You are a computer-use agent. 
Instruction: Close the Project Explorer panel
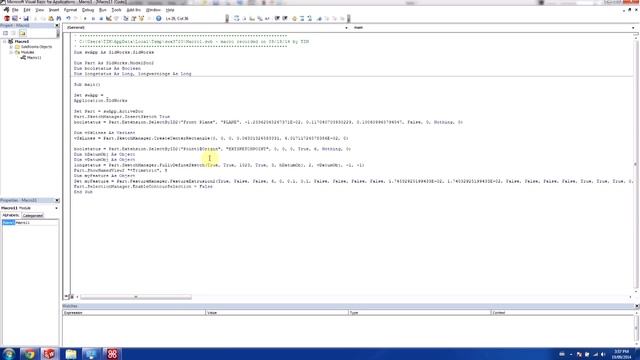57,25
